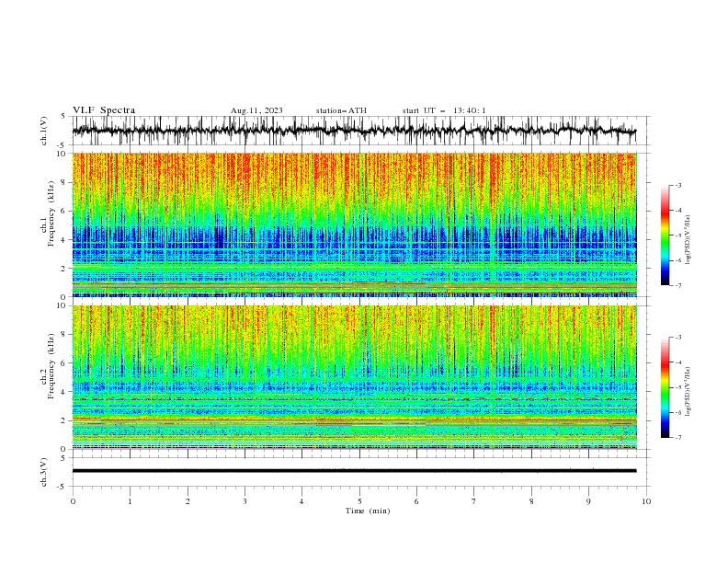Click the ch.2 spectrogram panel
The height and width of the screenshot is (563, 728).
coord(354,377)
